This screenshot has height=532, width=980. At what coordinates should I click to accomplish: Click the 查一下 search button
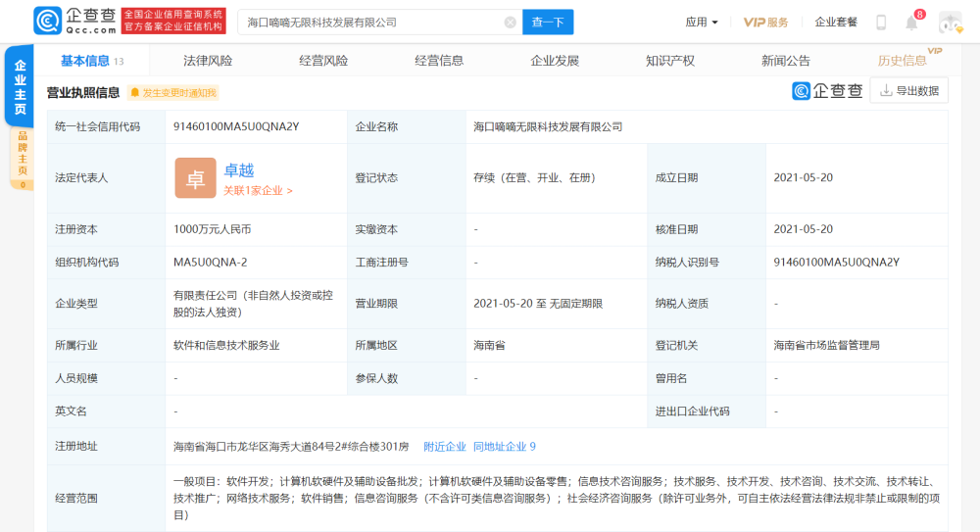tap(548, 23)
